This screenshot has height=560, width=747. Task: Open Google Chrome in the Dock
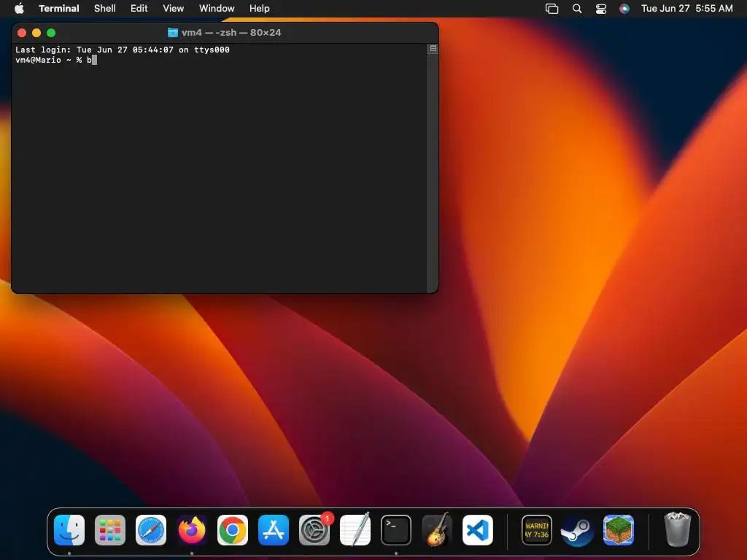[233, 529]
